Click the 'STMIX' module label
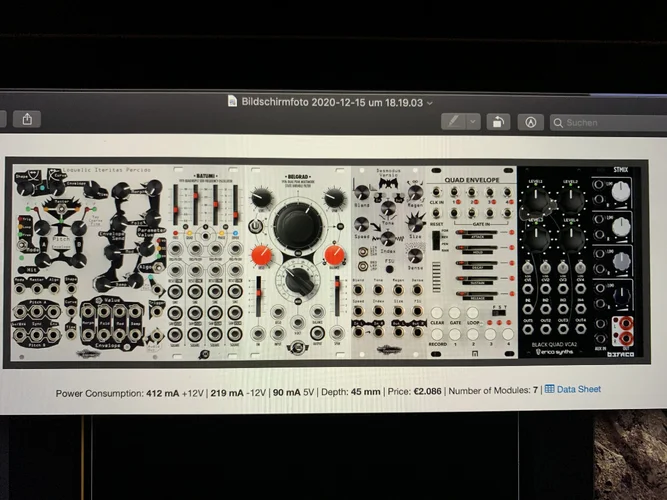667x500 pixels. point(621,170)
